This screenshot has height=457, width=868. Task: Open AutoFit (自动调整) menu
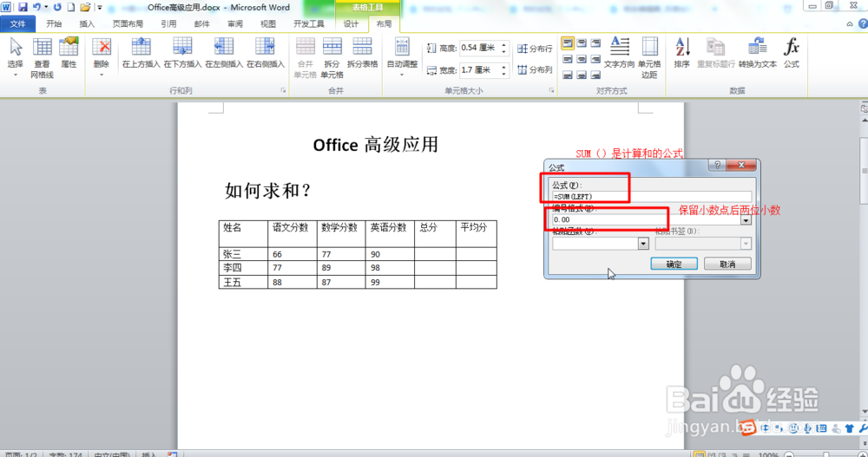403,57
